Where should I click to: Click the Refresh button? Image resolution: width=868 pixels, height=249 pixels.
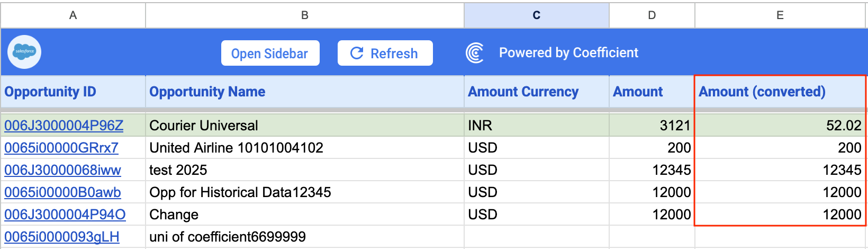pyautogui.click(x=385, y=53)
